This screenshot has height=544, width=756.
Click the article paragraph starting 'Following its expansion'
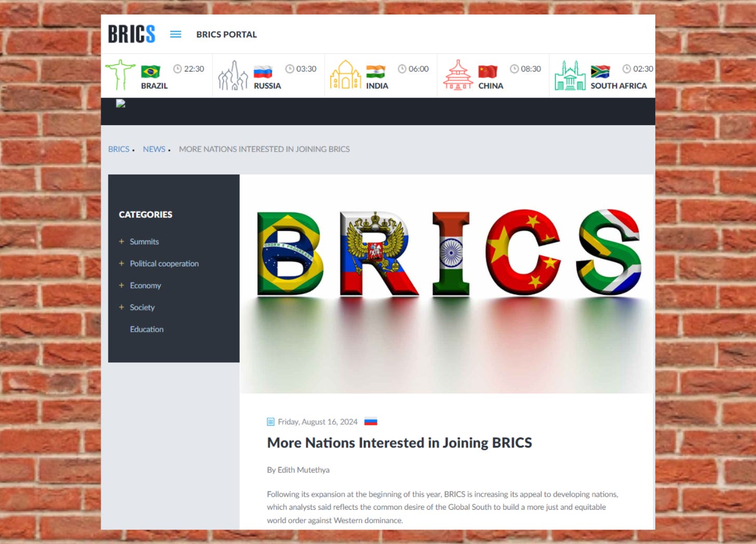point(442,507)
